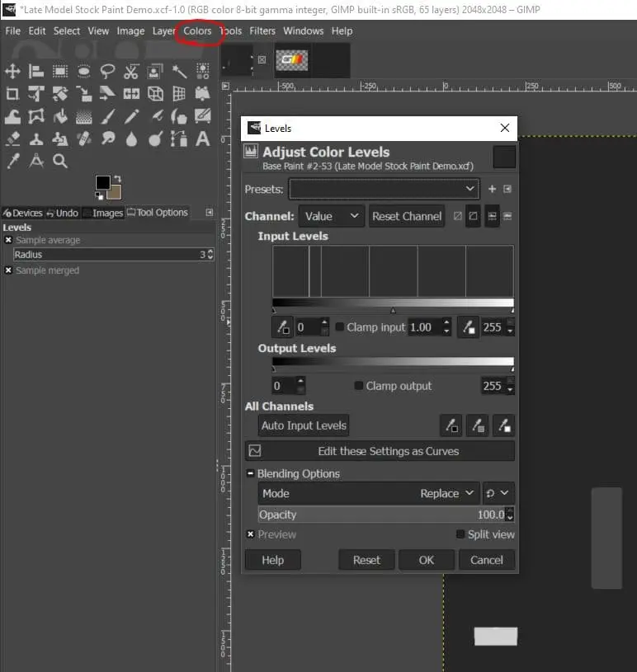The width and height of the screenshot is (637, 672).
Task: Choose the Fuzzy Select magic wand tool
Action: pos(179,72)
